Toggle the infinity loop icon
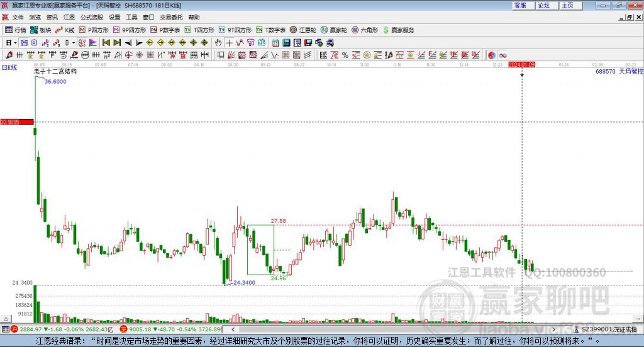 (502, 55)
